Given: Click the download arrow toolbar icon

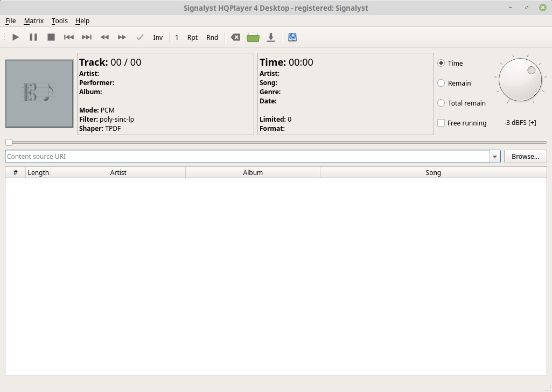Looking at the screenshot, I should 271,37.
